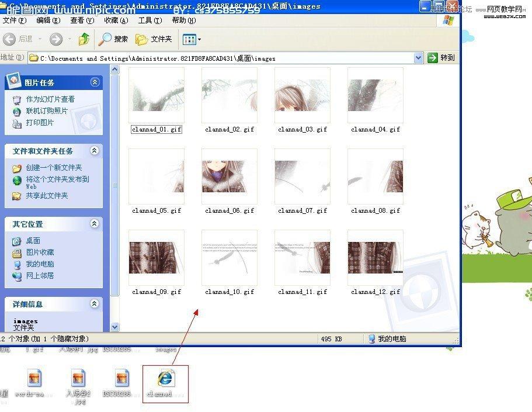The width and height of the screenshot is (532, 412).
Task: Toggle the Folders (文件夹) pane button
Action: (x=154, y=39)
